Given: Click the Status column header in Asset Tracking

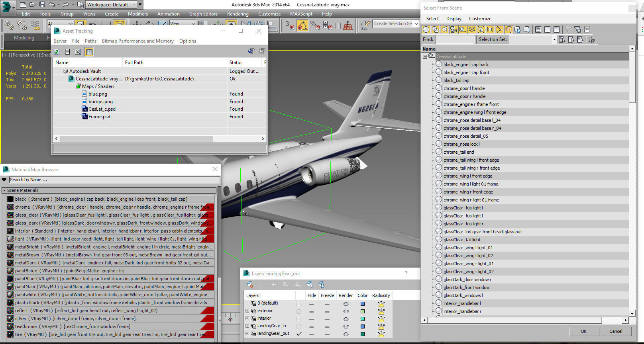Looking at the screenshot, I should (x=245, y=63).
